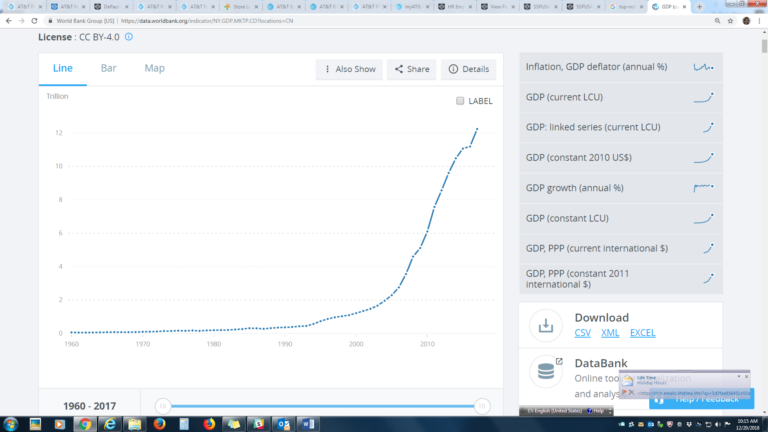Bookmark this page with the star icon
The width and height of the screenshot is (768, 432).
tap(728, 20)
